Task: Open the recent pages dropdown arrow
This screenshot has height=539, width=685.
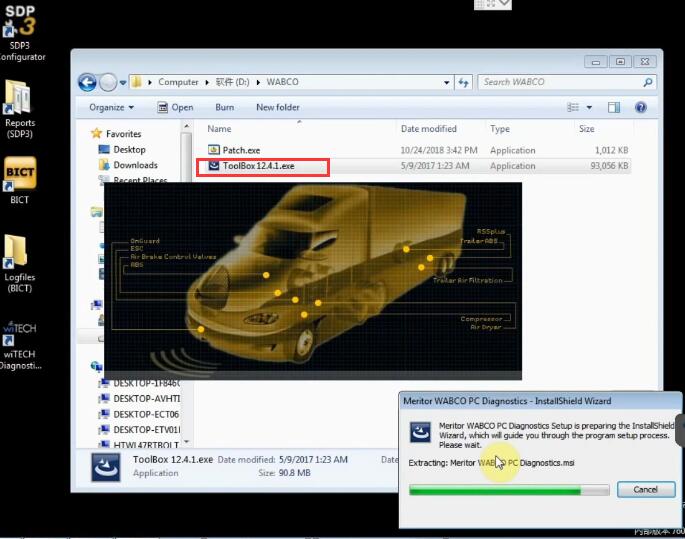Action: [123, 82]
